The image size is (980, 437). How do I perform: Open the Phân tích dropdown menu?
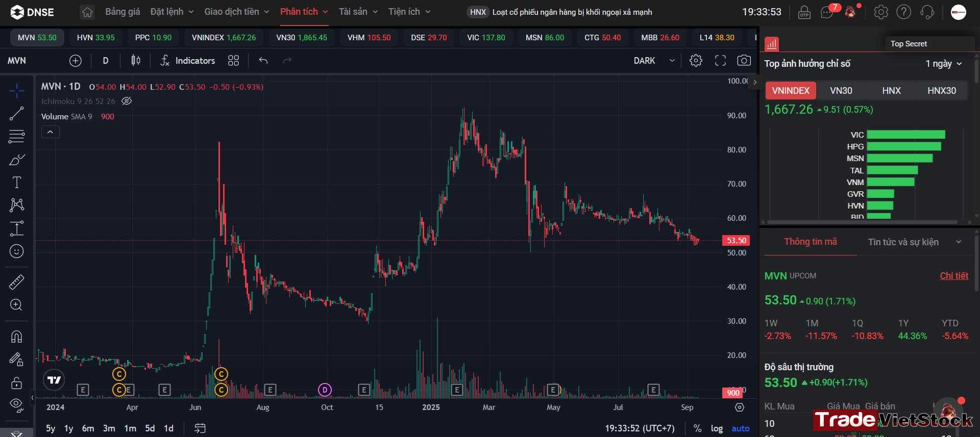[304, 12]
